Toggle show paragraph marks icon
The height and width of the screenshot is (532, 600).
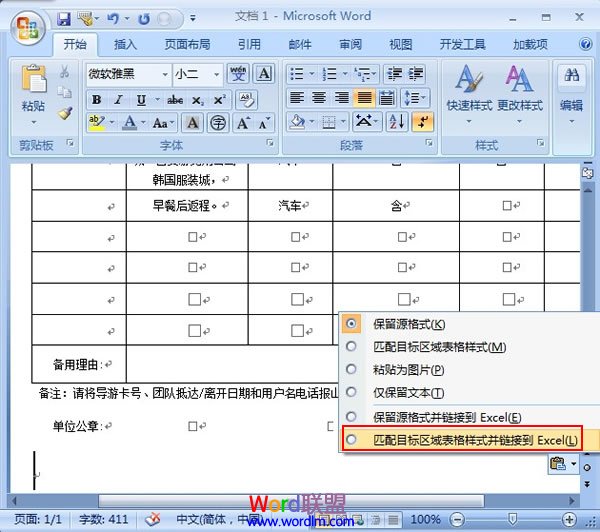pos(423,122)
